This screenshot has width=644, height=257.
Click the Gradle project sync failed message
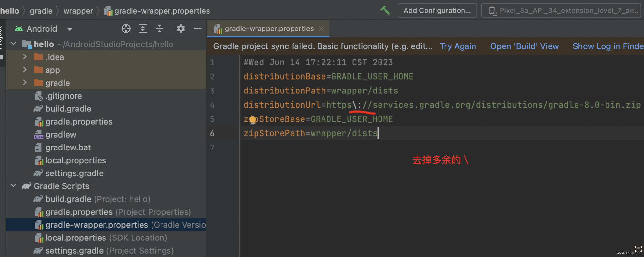coord(323,46)
